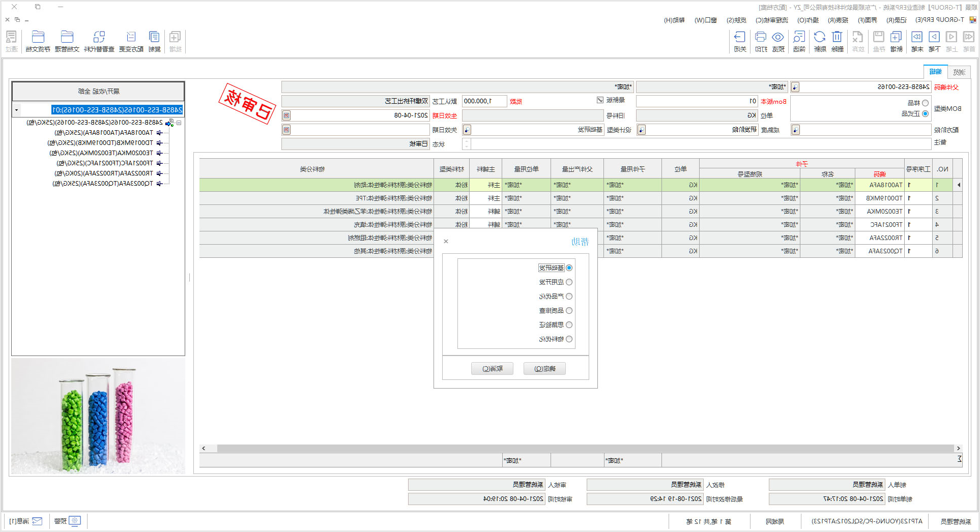The width and height of the screenshot is (980, 532).
Task: Open 预览 (preview) with the eye icon
Action: pos(777,41)
